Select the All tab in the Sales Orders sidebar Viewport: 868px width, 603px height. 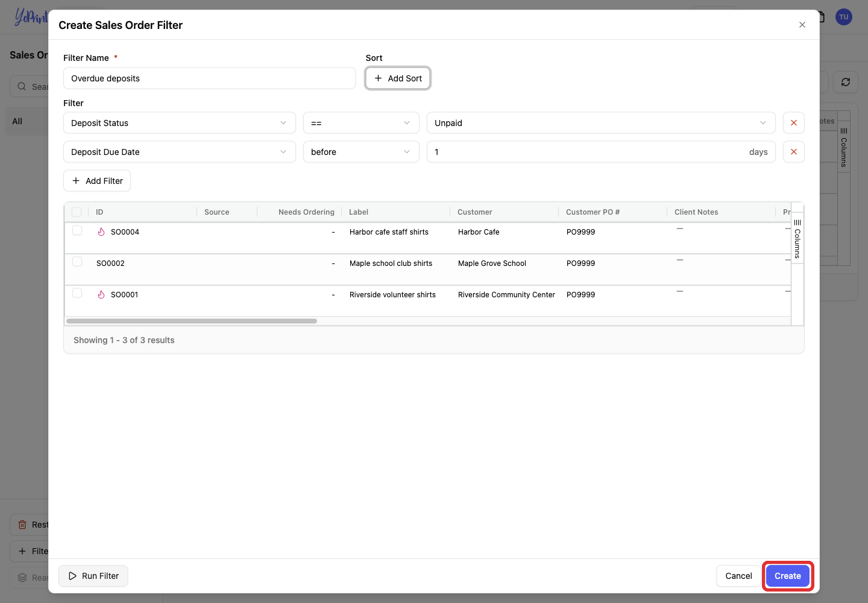pyautogui.click(x=27, y=121)
